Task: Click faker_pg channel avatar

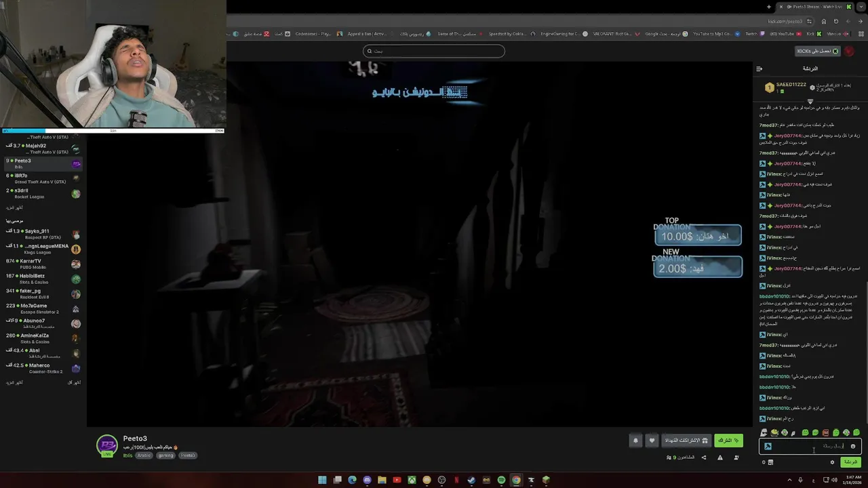Action: (x=76, y=294)
